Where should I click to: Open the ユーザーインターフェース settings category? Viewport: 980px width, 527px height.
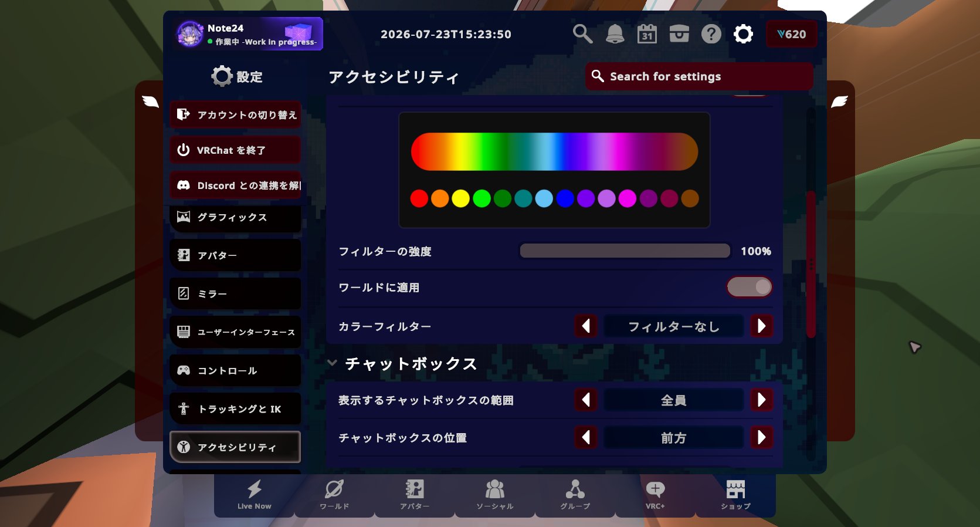click(235, 332)
